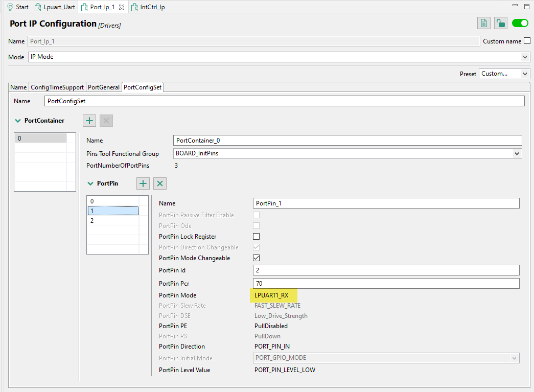Open the Mode dropdown showing IP Mode
Screen dimensions: 534x392
[x=526, y=57]
